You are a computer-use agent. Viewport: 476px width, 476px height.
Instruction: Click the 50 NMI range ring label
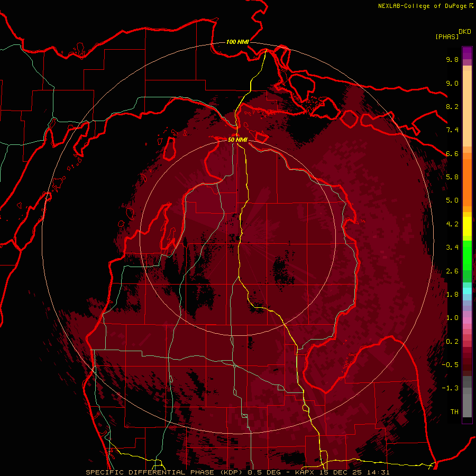[x=237, y=140]
